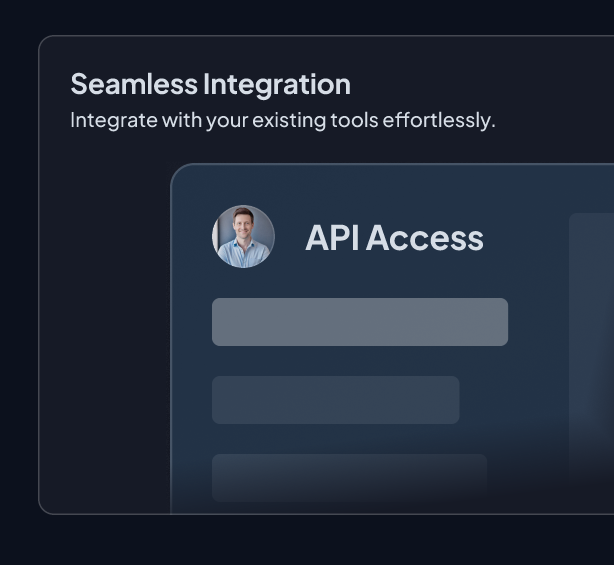Click "Integrate" at the subtitle start
The width and height of the screenshot is (614, 565).
[111, 121]
